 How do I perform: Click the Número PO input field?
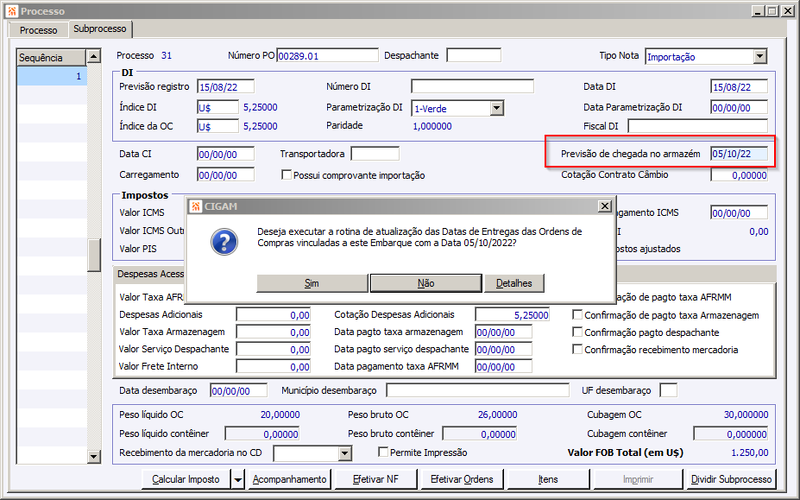point(328,56)
